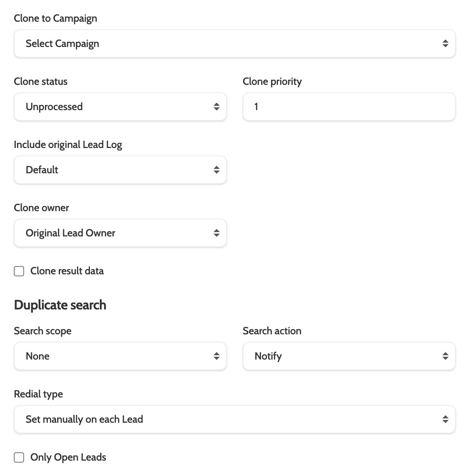Click the 'Include original Lead Log' label
This screenshot has height=476, width=468.
[68, 145]
